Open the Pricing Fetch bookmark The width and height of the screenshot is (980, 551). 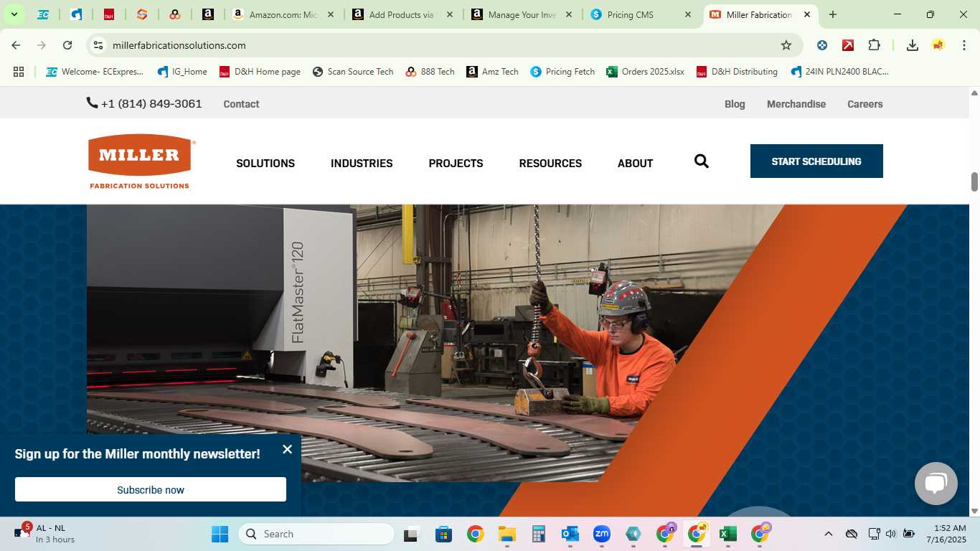[562, 72]
